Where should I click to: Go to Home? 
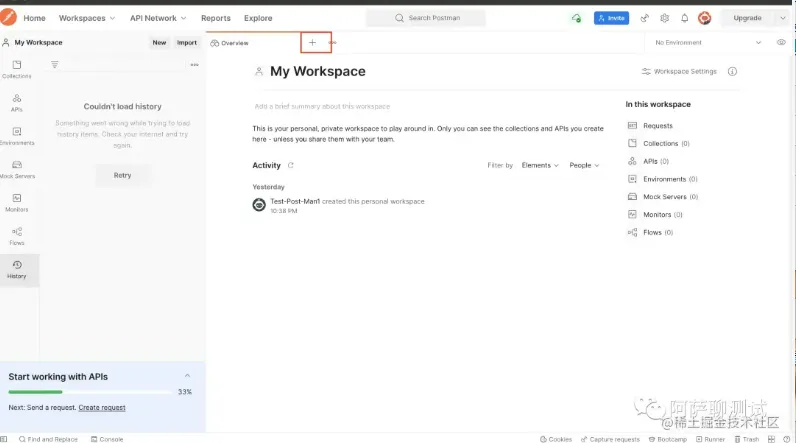pos(35,18)
